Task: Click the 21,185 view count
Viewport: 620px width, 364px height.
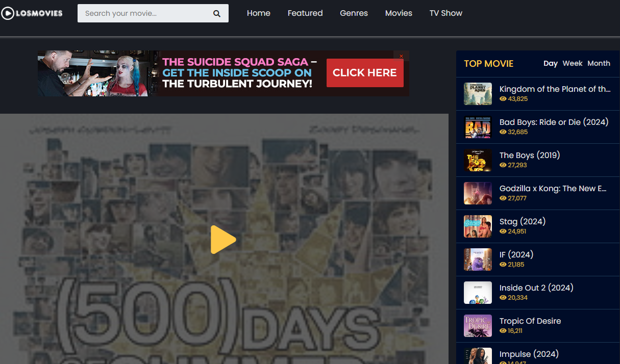Action: (x=516, y=265)
